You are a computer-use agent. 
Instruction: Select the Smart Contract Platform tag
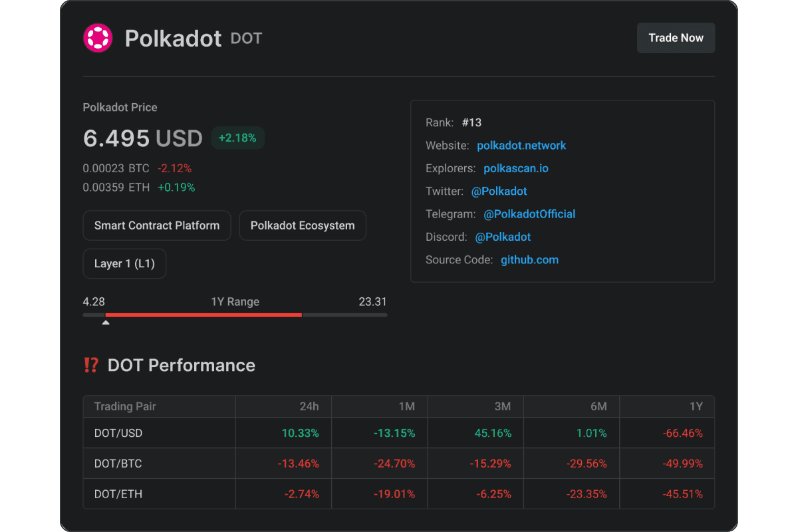click(x=157, y=225)
